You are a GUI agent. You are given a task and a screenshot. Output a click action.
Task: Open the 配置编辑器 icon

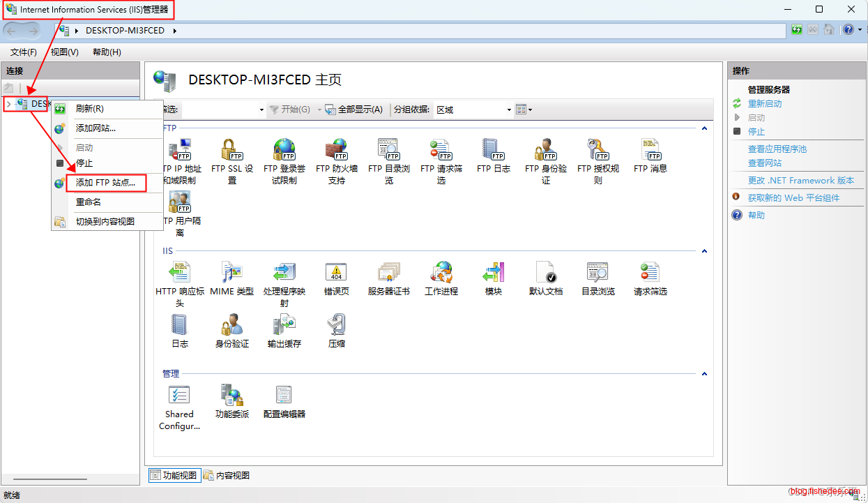(284, 396)
